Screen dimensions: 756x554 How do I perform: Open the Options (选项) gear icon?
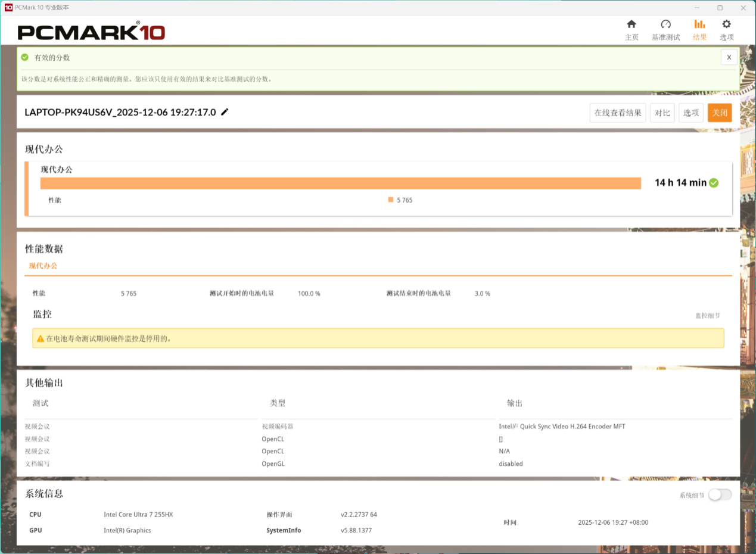(726, 24)
